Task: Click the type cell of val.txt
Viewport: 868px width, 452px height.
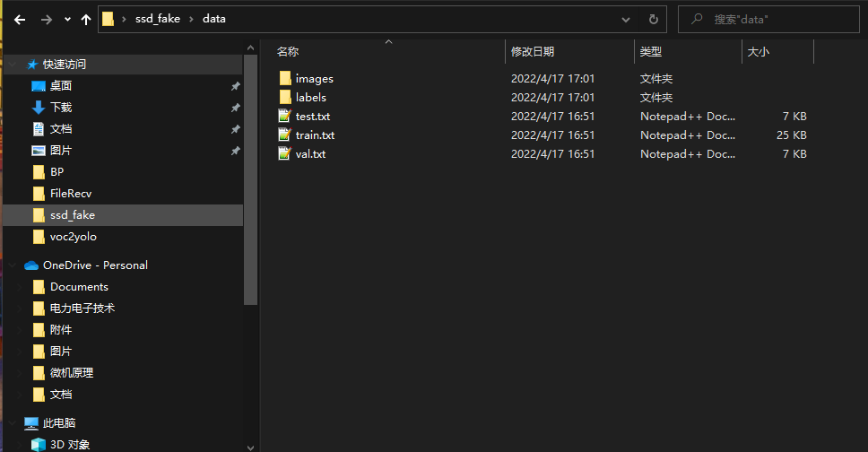Action: click(x=688, y=154)
